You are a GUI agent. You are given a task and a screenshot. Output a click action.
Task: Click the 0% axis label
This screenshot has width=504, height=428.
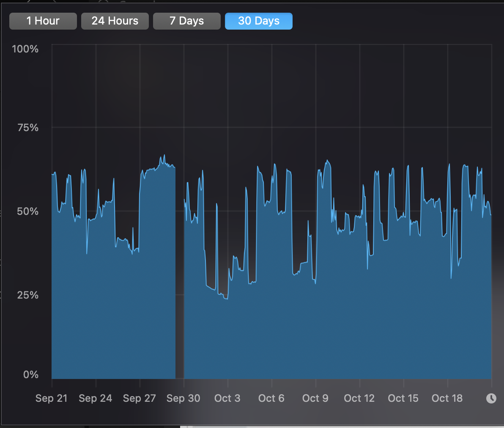31,374
